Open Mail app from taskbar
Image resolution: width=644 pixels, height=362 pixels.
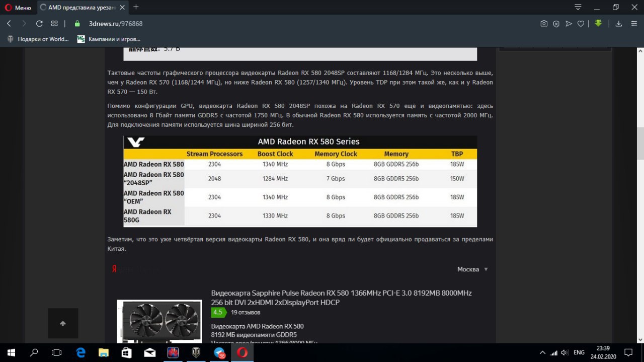coord(149,352)
